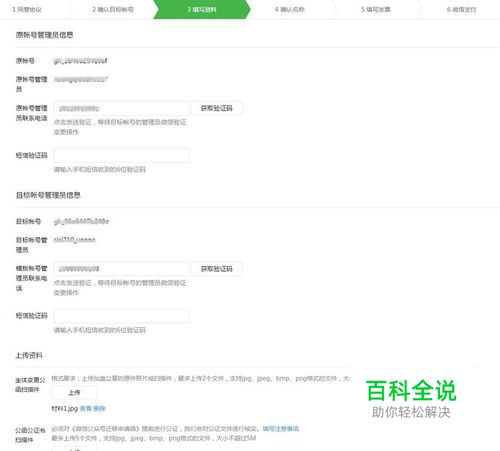Screen dimensions: 500x451
Task: Focus the first 短信验证码 input box
Action: [121, 155]
